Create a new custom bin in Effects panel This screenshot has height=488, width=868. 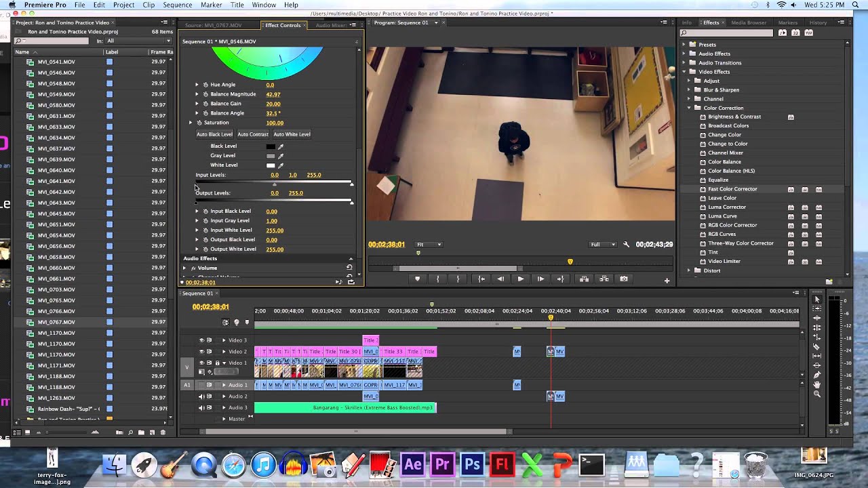click(x=829, y=281)
